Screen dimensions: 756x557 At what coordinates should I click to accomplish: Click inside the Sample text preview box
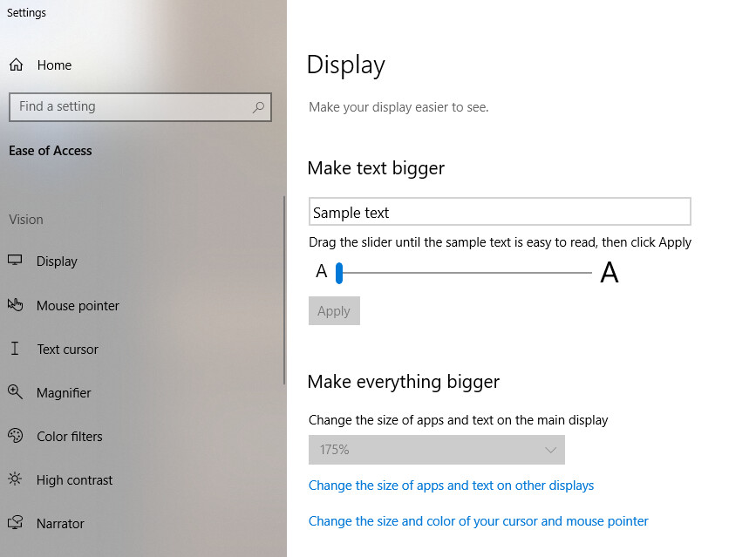tap(500, 212)
